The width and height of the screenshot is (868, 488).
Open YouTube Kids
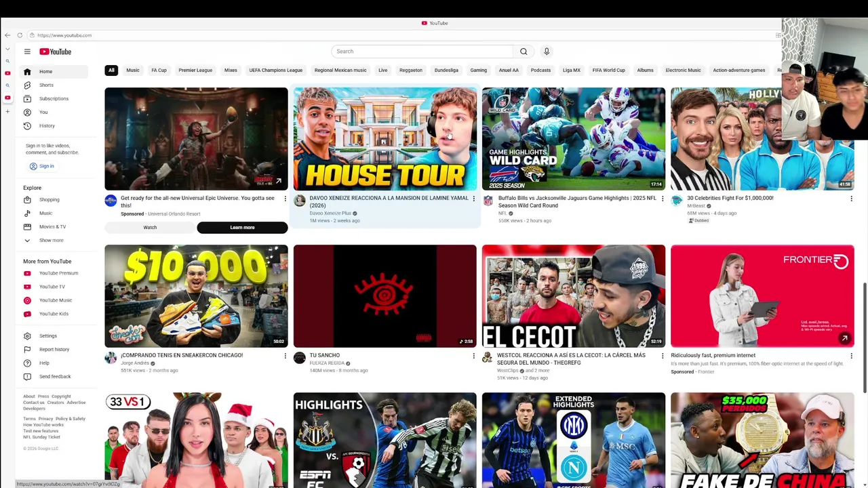pos(54,314)
